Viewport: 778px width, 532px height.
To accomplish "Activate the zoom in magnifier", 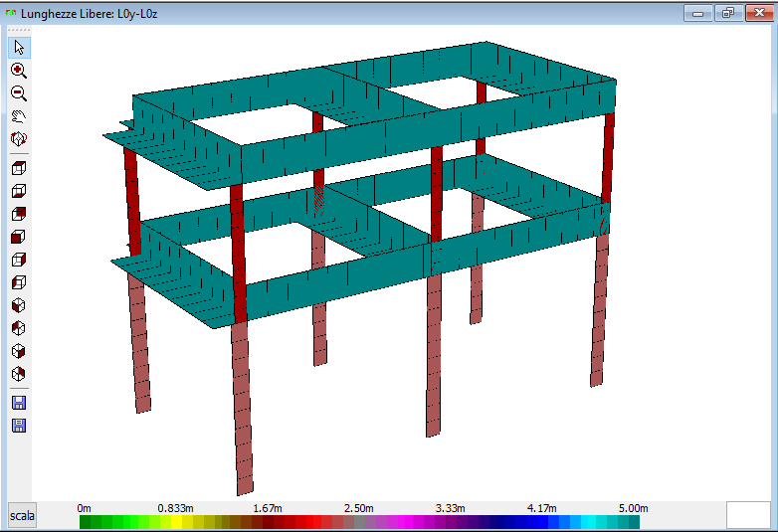I will point(19,71).
